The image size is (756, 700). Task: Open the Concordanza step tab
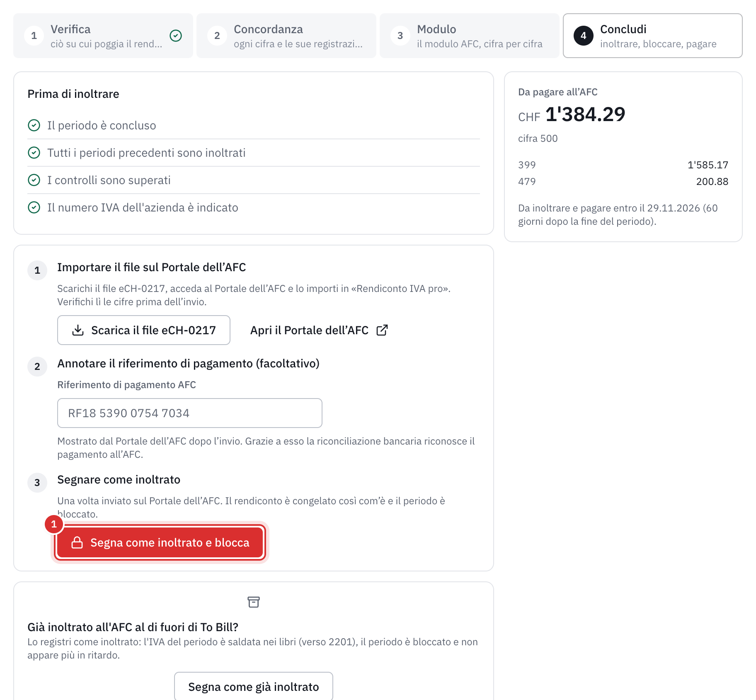pyautogui.click(x=286, y=36)
